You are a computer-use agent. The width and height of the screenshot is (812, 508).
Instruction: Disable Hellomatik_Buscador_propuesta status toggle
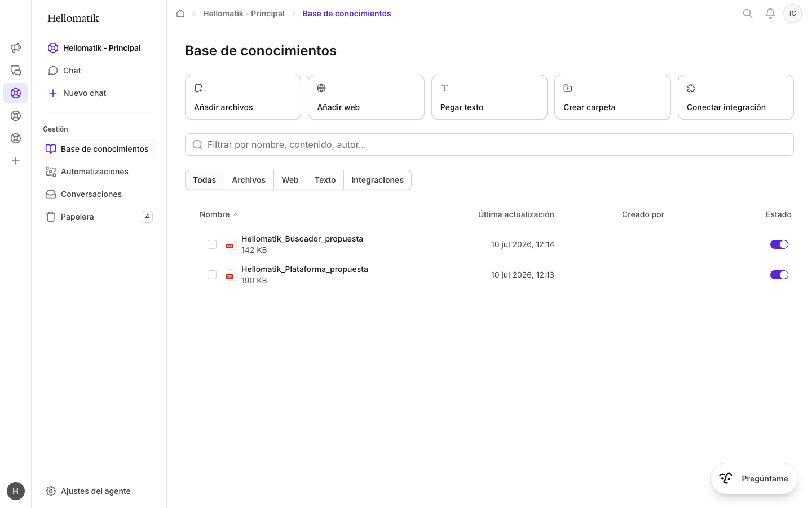click(779, 244)
